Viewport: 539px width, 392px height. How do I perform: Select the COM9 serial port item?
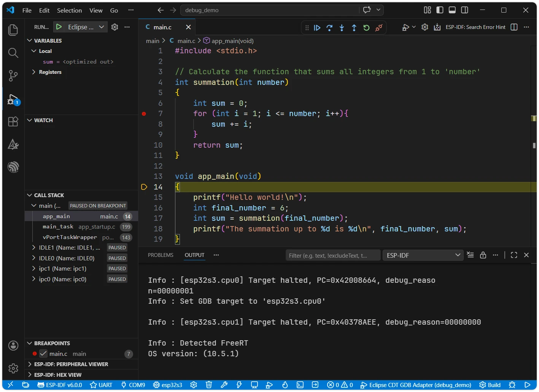(x=133, y=385)
